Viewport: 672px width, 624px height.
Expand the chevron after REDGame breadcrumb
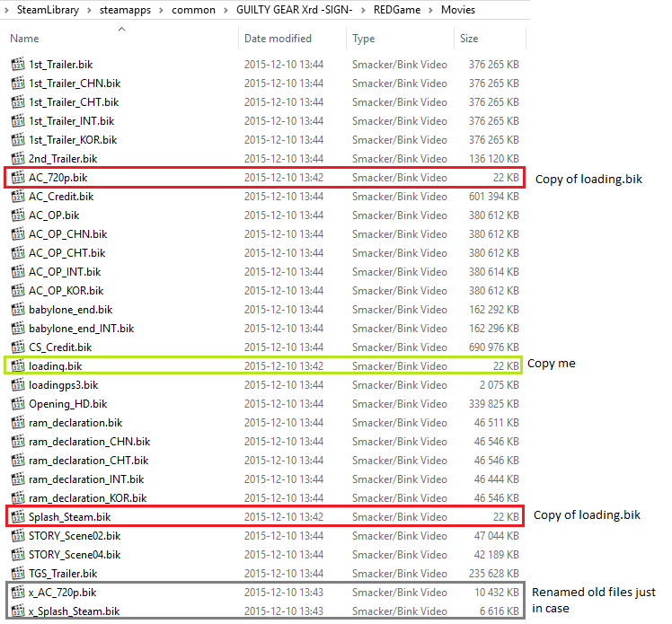click(x=430, y=10)
